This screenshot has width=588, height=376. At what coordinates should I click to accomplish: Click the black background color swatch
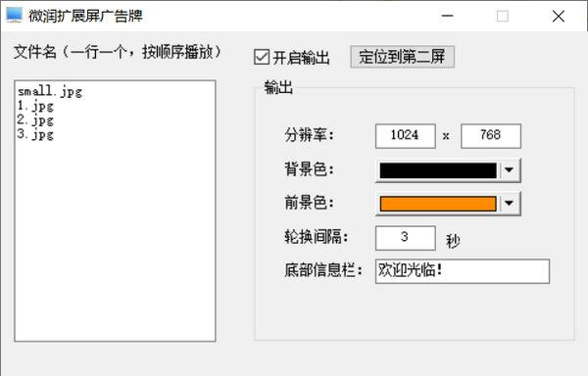(x=438, y=170)
